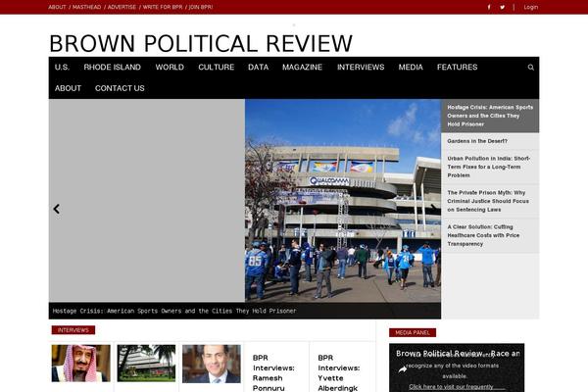Open Write for BPR link

point(163,7)
